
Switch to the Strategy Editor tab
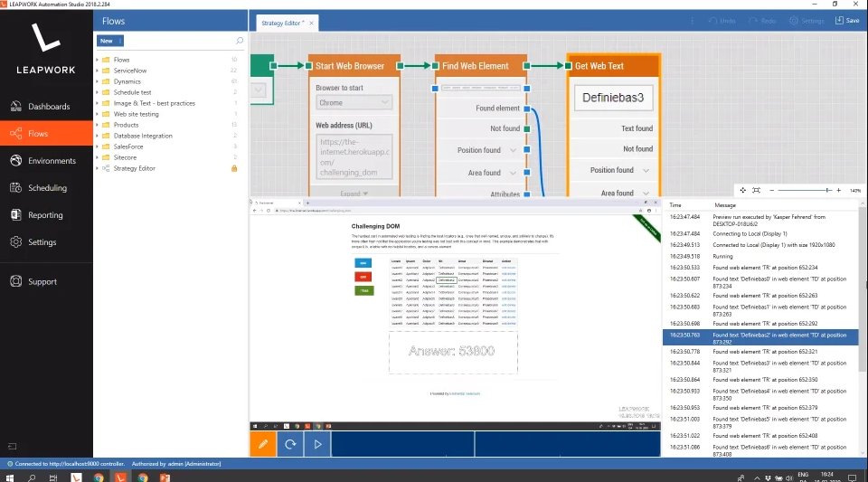click(282, 24)
